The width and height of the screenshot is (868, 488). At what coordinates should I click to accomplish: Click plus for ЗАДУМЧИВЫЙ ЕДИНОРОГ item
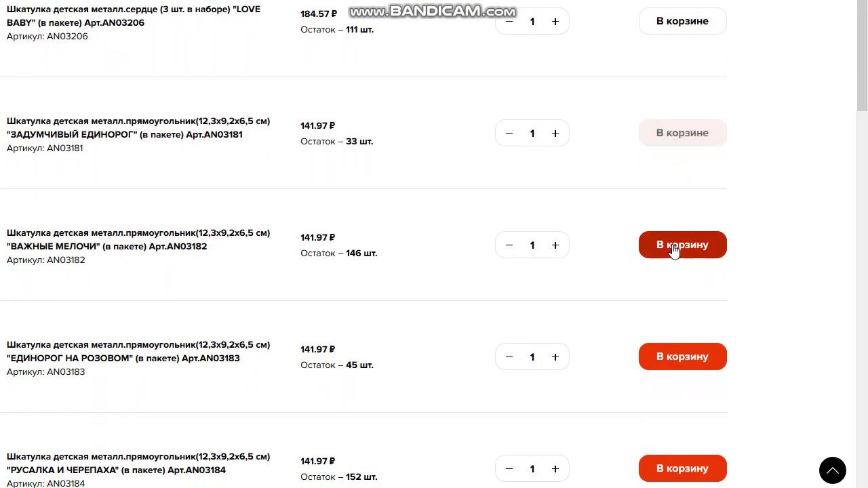tap(555, 134)
